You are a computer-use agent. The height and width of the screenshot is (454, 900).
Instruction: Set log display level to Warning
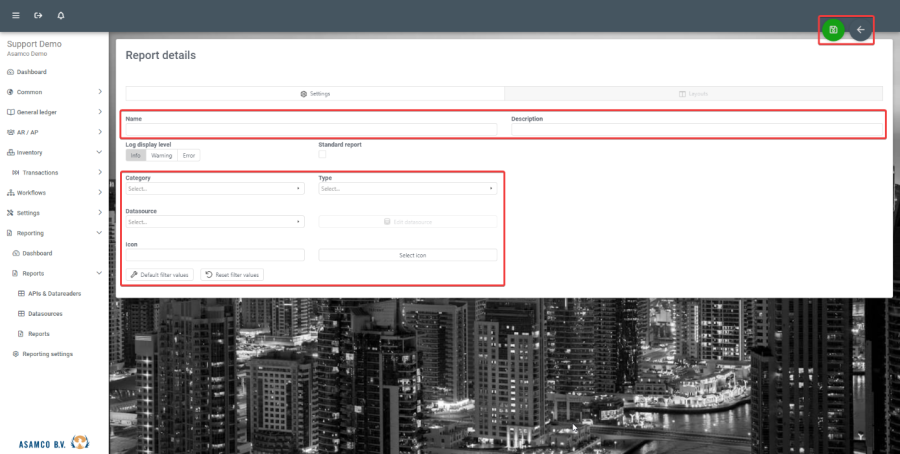pos(161,155)
